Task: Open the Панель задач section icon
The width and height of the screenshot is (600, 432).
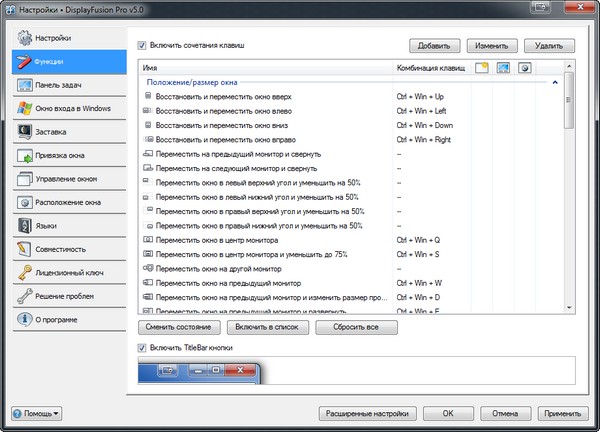Action: pyautogui.click(x=23, y=85)
